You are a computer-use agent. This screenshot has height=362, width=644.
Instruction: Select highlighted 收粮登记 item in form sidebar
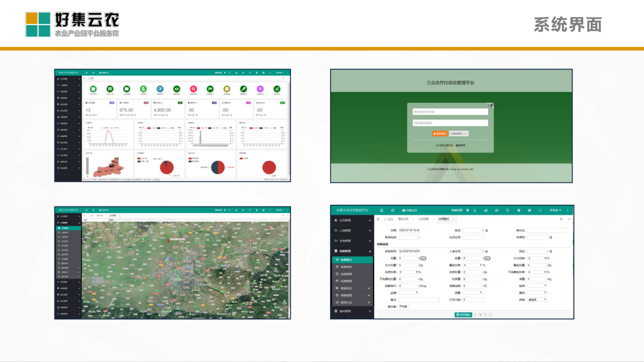point(353,260)
